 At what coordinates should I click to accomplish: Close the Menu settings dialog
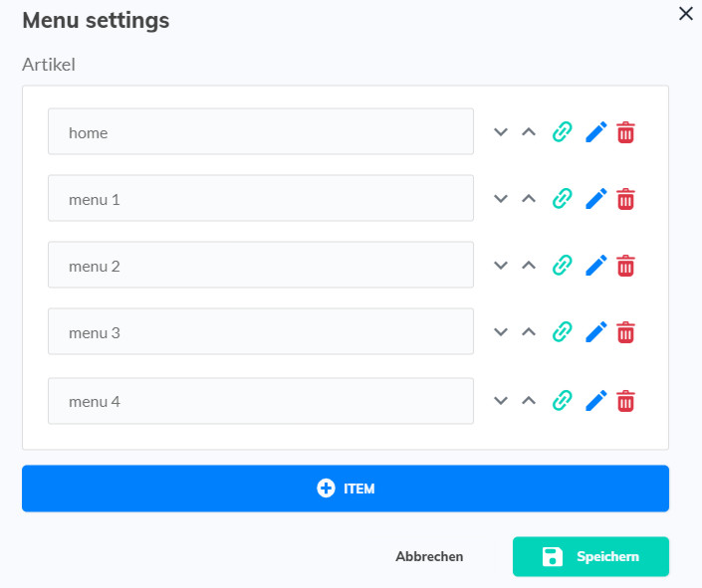tap(685, 14)
